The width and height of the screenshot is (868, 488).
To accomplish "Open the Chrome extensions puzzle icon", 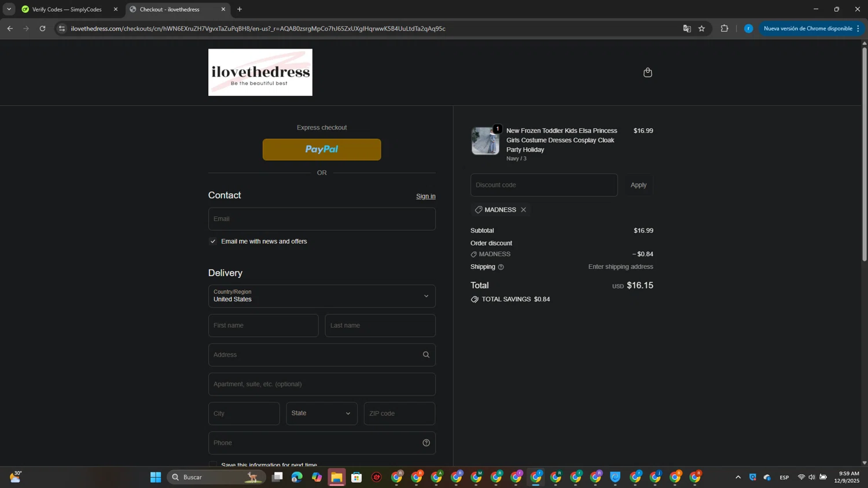I will [724, 28].
